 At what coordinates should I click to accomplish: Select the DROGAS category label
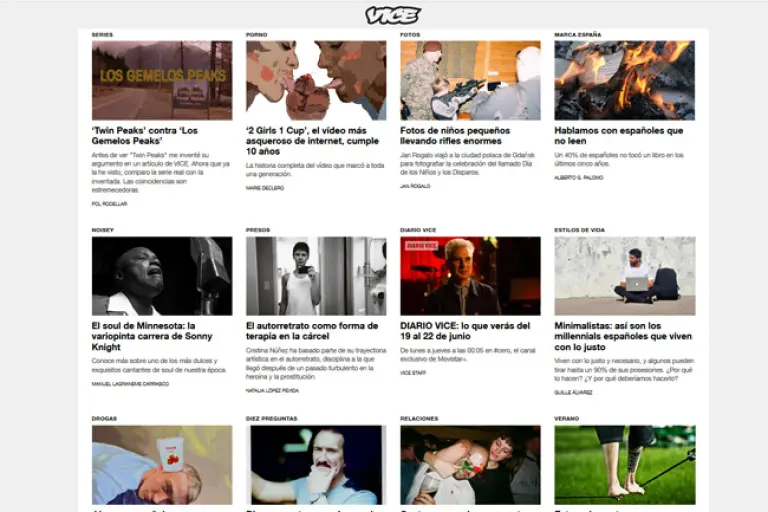point(104,418)
